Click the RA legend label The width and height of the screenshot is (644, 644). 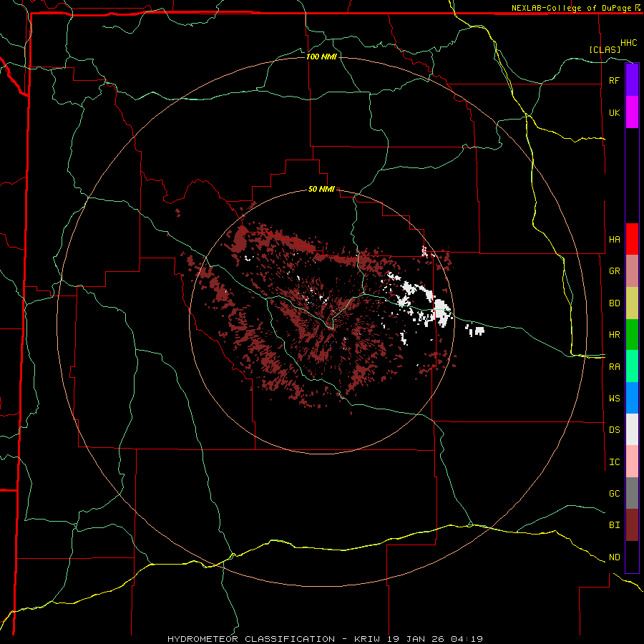point(614,366)
